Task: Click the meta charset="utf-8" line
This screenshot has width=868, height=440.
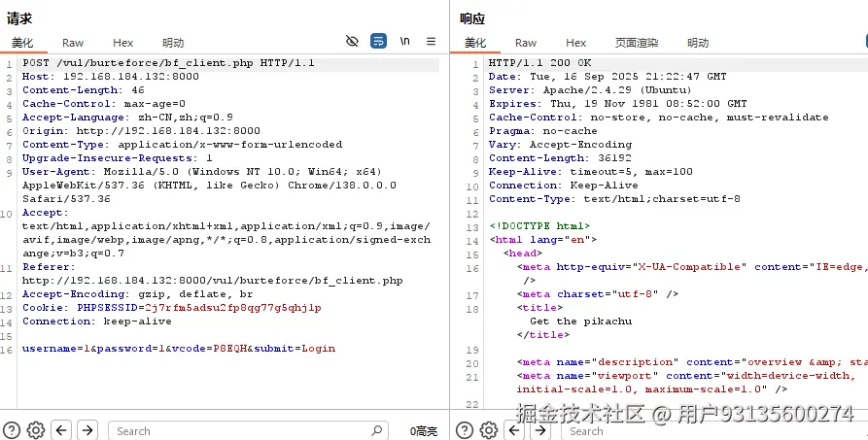Action: point(598,294)
